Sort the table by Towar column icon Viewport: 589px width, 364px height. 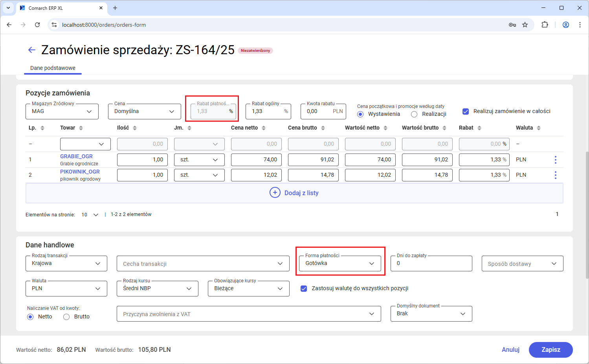click(x=81, y=128)
